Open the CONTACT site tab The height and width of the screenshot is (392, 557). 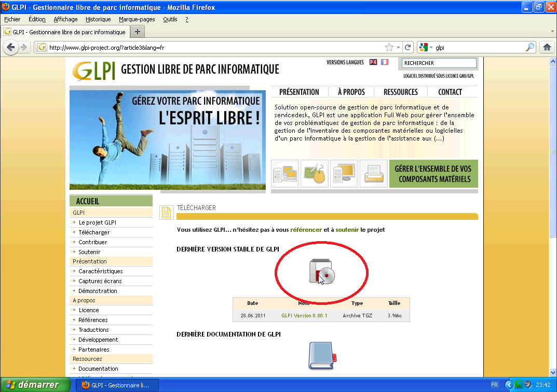450,92
